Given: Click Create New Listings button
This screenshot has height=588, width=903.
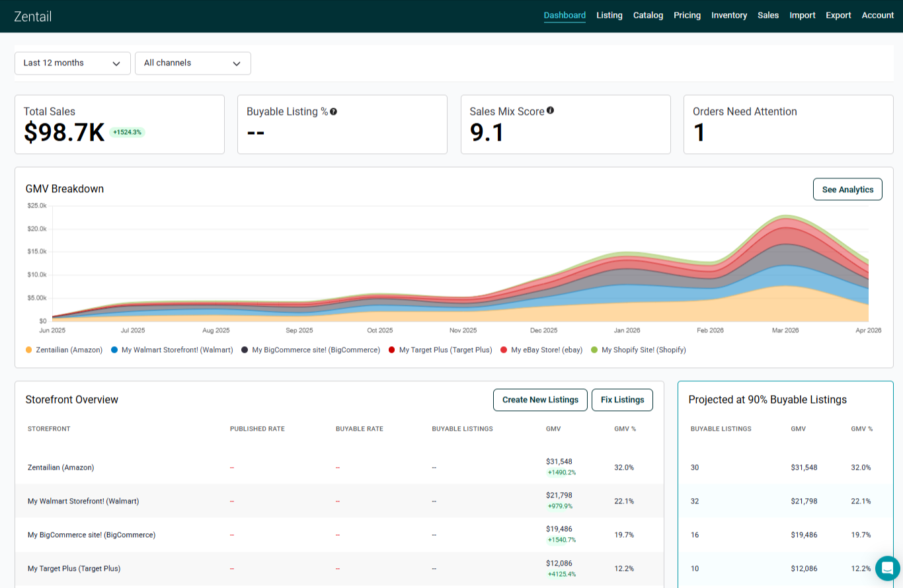Looking at the screenshot, I should pyautogui.click(x=540, y=400).
